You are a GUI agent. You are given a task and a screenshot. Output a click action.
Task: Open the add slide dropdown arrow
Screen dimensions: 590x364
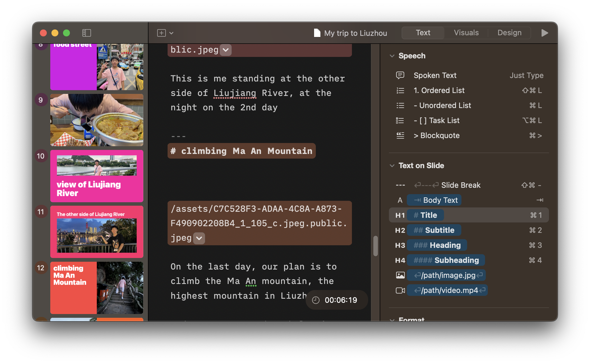point(171,33)
